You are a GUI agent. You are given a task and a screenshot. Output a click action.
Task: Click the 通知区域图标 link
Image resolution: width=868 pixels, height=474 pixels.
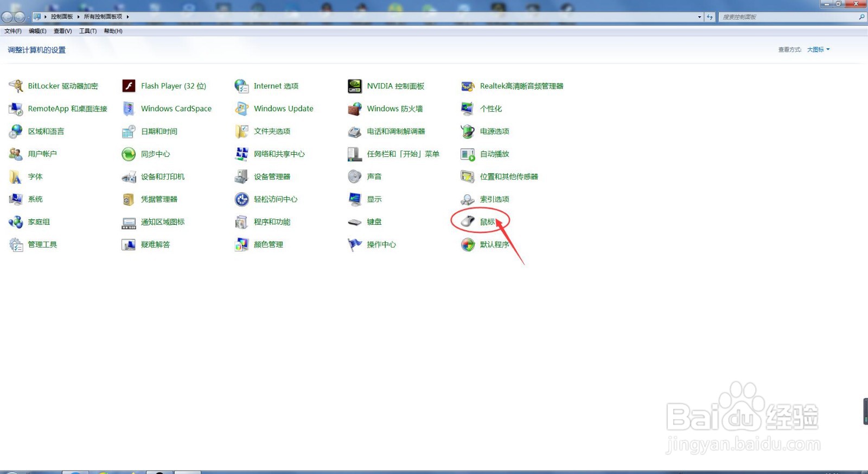163,222
